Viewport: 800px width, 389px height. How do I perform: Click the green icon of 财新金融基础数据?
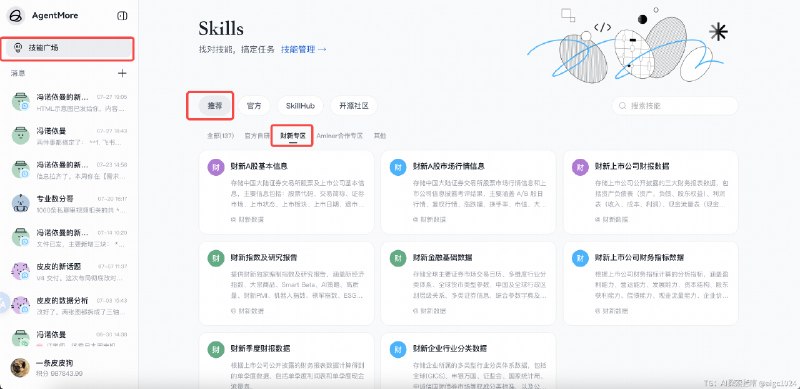coord(398,258)
